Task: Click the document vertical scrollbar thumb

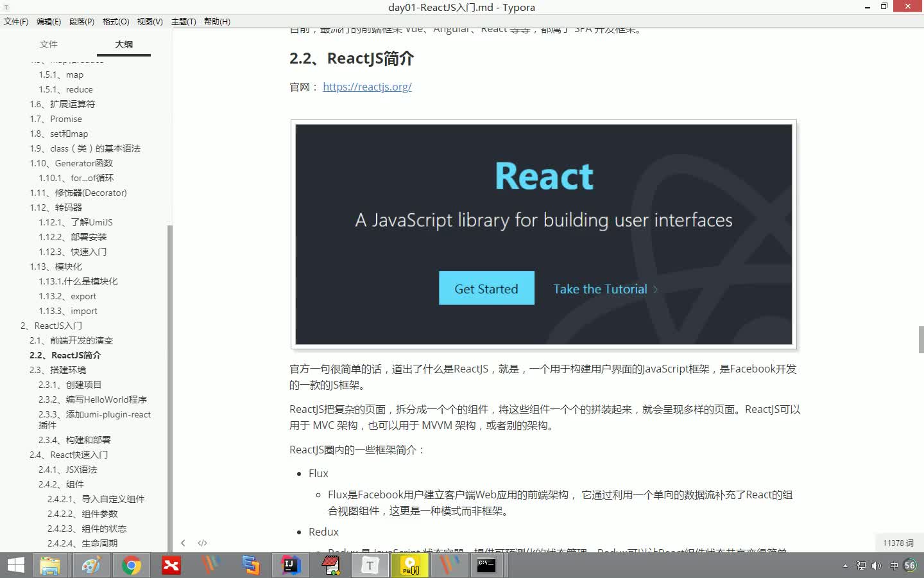Action: pos(921,340)
